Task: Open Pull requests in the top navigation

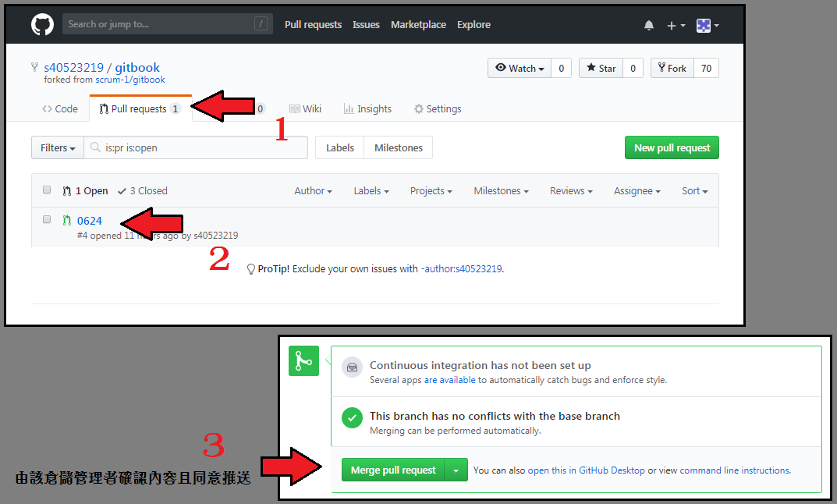Action: click(x=313, y=24)
